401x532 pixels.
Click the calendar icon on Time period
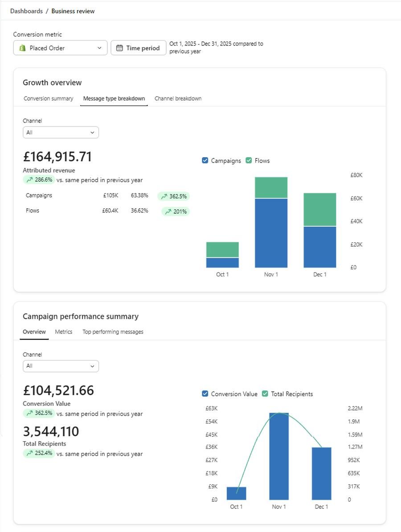[x=119, y=48]
